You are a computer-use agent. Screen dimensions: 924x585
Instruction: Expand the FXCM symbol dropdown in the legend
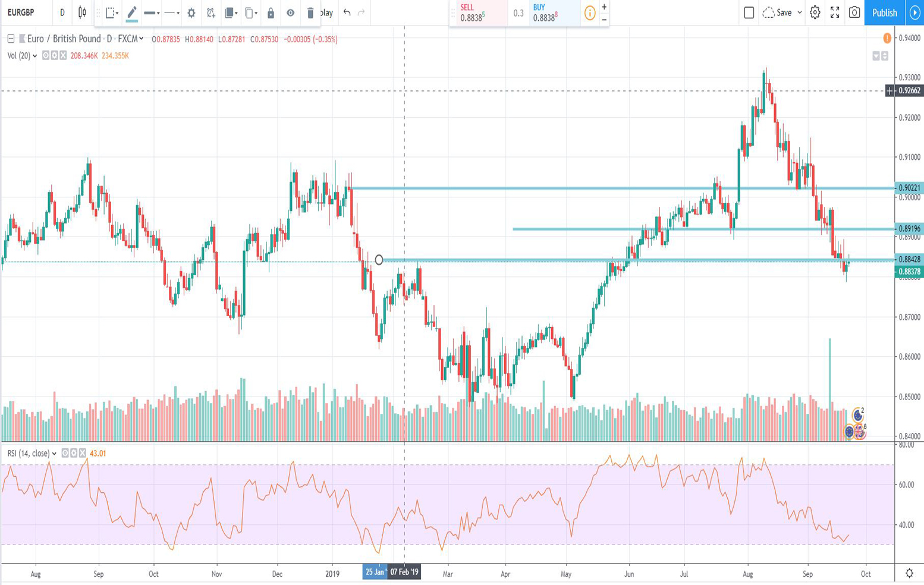coord(142,39)
